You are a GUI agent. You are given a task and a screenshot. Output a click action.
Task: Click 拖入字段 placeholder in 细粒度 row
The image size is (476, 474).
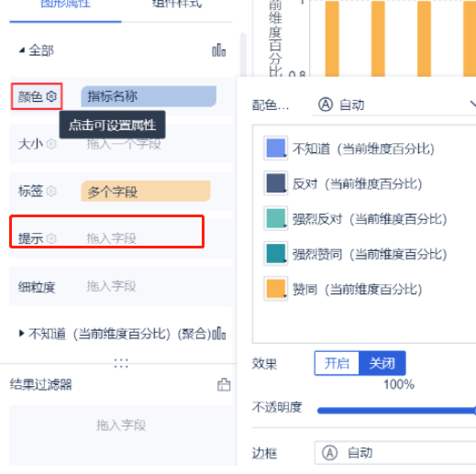[x=112, y=286]
